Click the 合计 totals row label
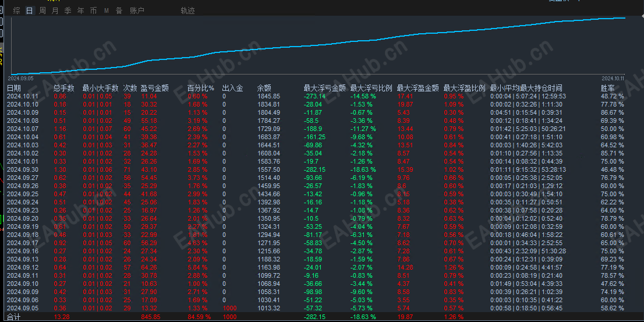The width and height of the screenshot is (644, 322). tap(13, 317)
